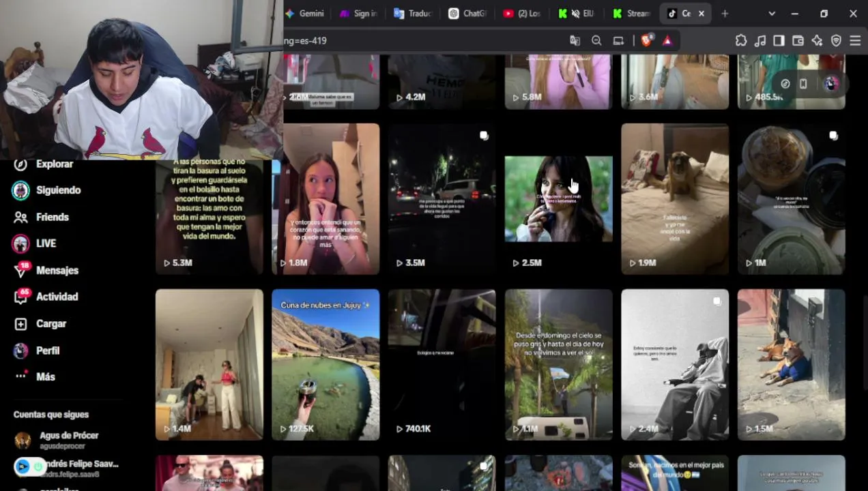Open a new browser tab
This screenshot has width=868, height=491.
coord(725,14)
